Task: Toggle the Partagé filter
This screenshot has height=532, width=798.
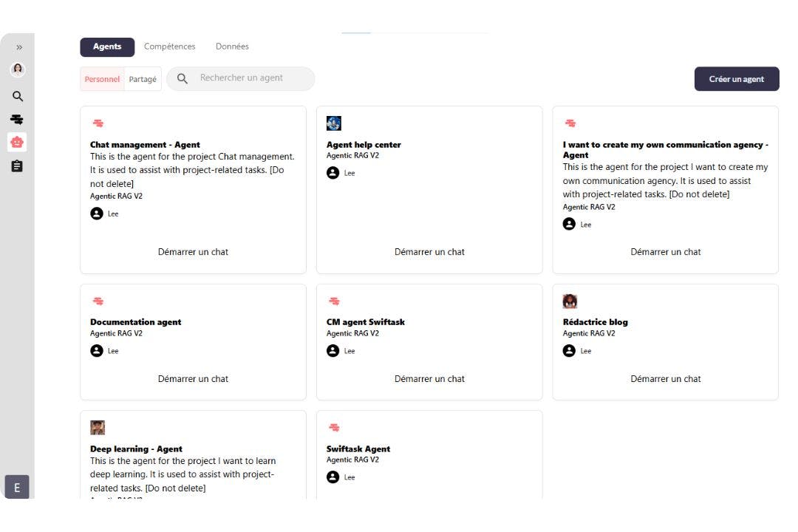Action: point(143,80)
